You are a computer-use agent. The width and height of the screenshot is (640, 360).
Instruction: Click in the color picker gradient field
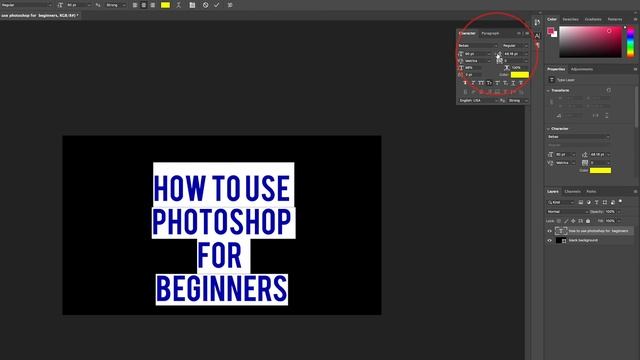[590, 42]
